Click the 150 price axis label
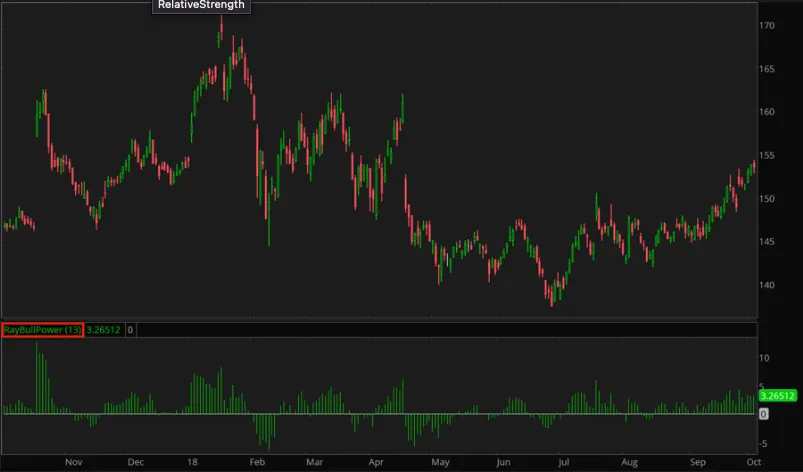This screenshot has height=472, width=803. point(767,199)
